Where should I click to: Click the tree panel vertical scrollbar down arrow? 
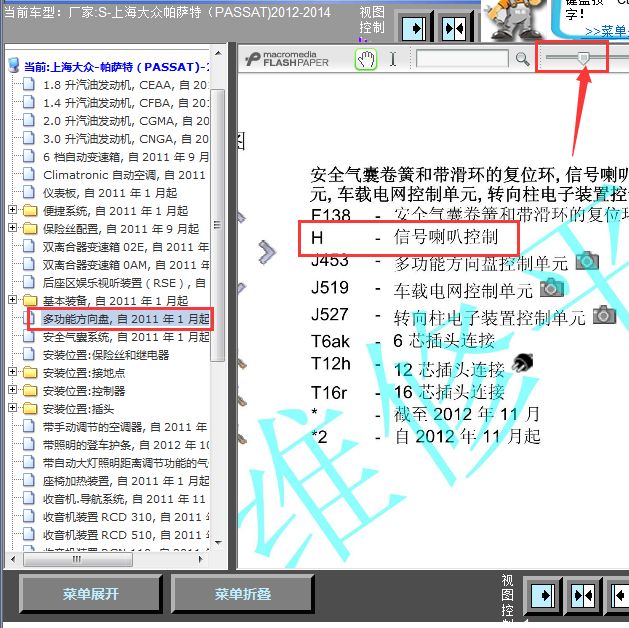tap(218, 543)
